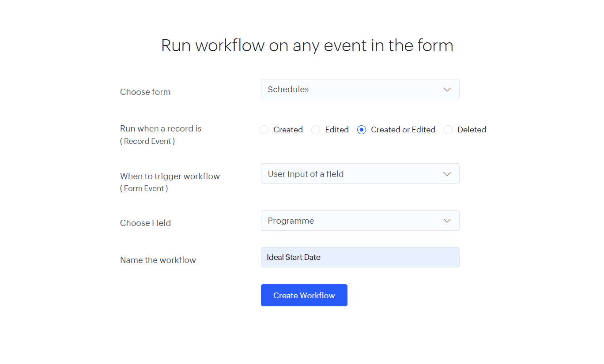Click the 'Choose form' label
This screenshot has height=364, width=604.
[145, 92]
